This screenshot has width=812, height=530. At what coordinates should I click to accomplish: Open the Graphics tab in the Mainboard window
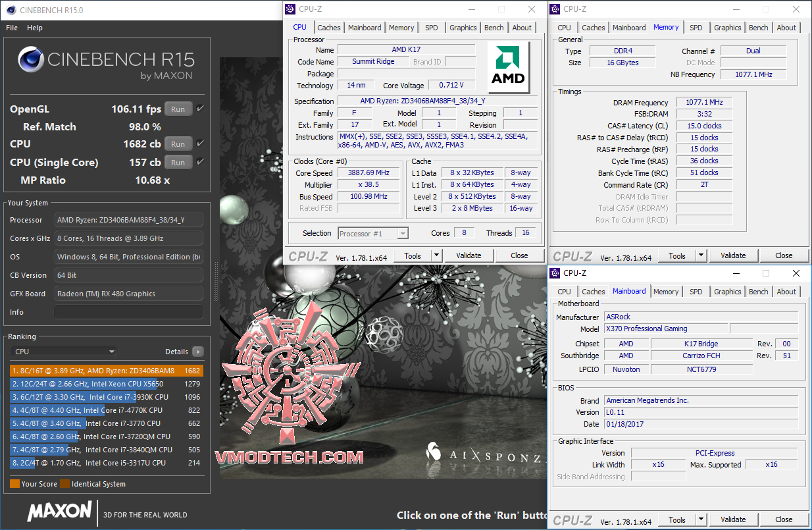point(727,292)
